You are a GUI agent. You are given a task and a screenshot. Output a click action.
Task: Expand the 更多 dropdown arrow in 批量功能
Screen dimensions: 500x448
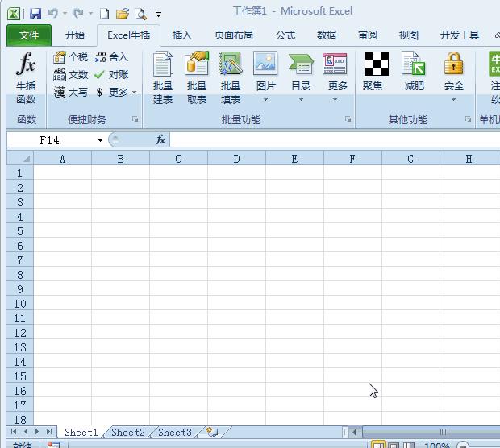tap(335, 100)
